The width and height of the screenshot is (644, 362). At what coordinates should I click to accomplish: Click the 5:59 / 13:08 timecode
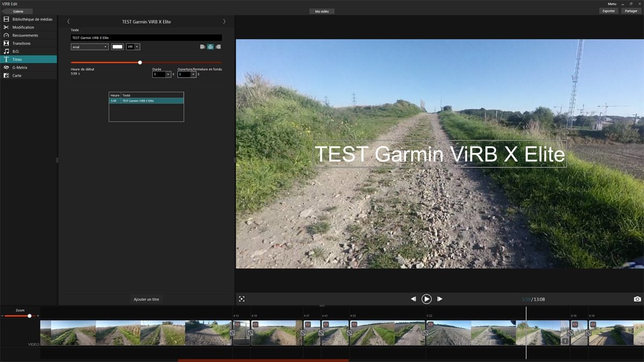(534, 299)
